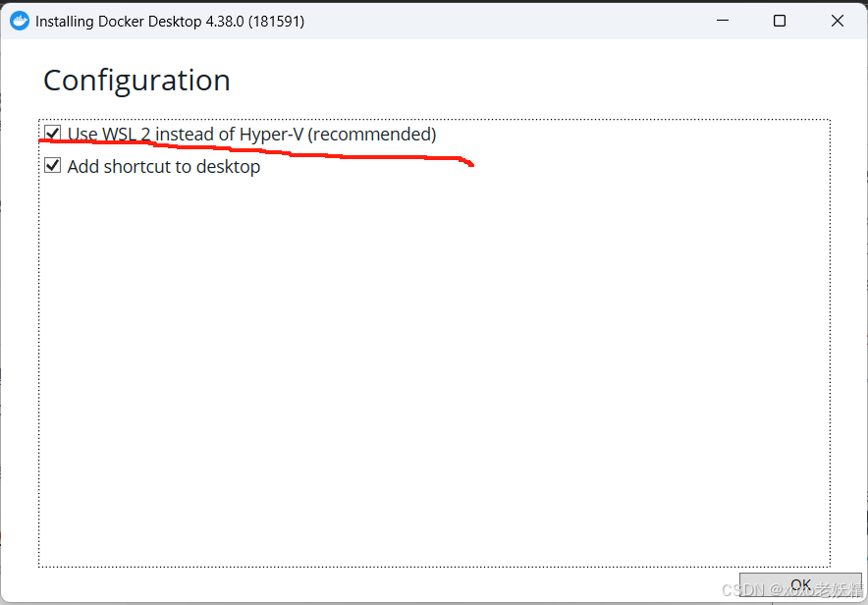Uncheck Use WSL 2 instead of Hyper-V

point(53,133)
